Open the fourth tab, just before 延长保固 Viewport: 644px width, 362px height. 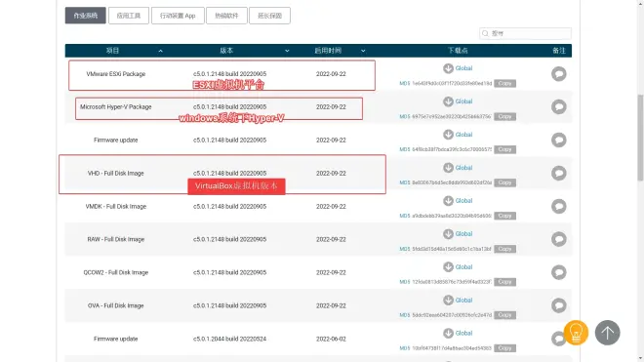pyautogui.click(x=226, y=16)
